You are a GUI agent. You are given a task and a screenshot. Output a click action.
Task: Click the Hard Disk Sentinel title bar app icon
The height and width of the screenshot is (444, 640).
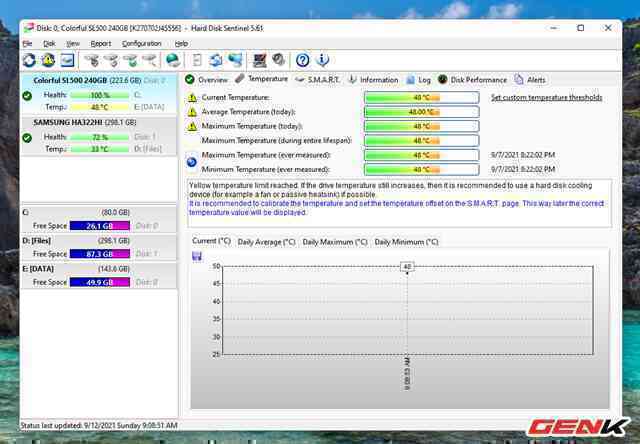pyautogui.click(x=28, y=28)
